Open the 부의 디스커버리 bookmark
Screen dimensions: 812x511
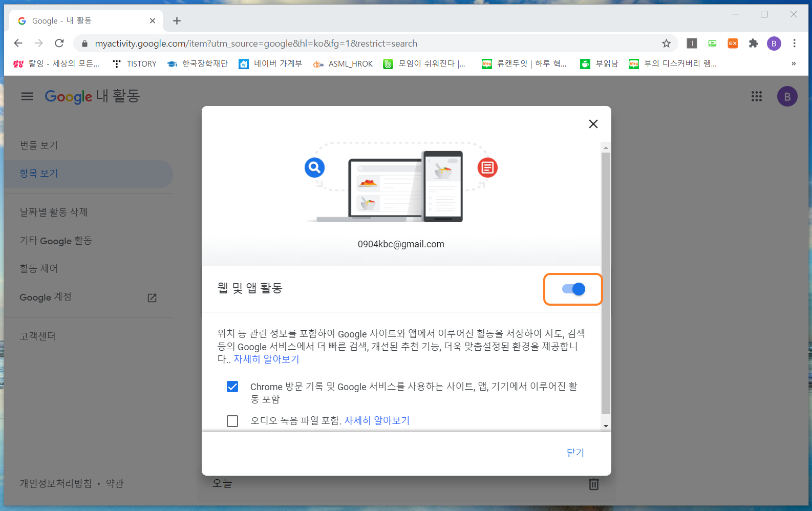673,63
